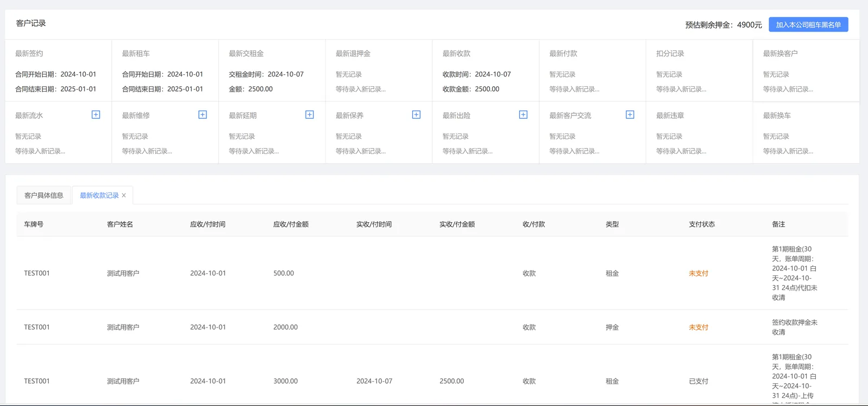
Task: Click the 预估剩余押金 4900元 text
Action: pyautogui.click(x=724, y=25)
